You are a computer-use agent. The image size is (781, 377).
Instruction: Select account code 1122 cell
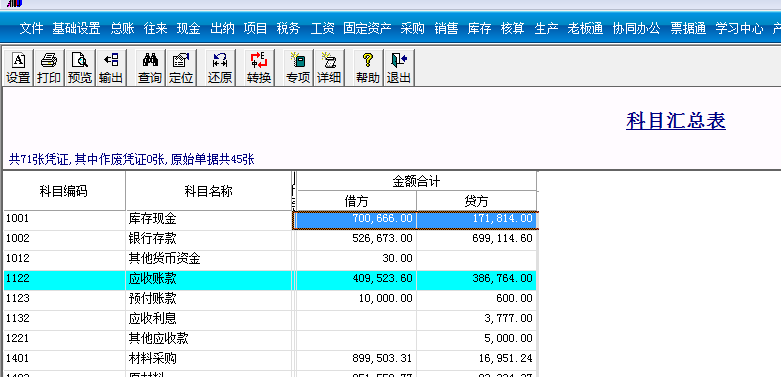click(64, 279)
